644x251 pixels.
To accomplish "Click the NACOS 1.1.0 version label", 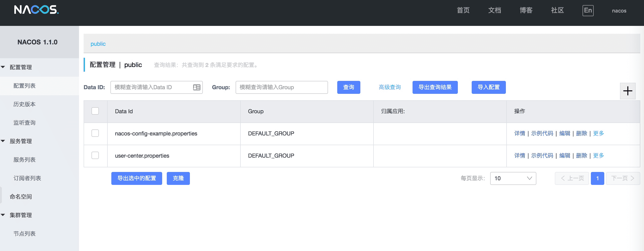I will pyautogui.click(x=37, y=42).
